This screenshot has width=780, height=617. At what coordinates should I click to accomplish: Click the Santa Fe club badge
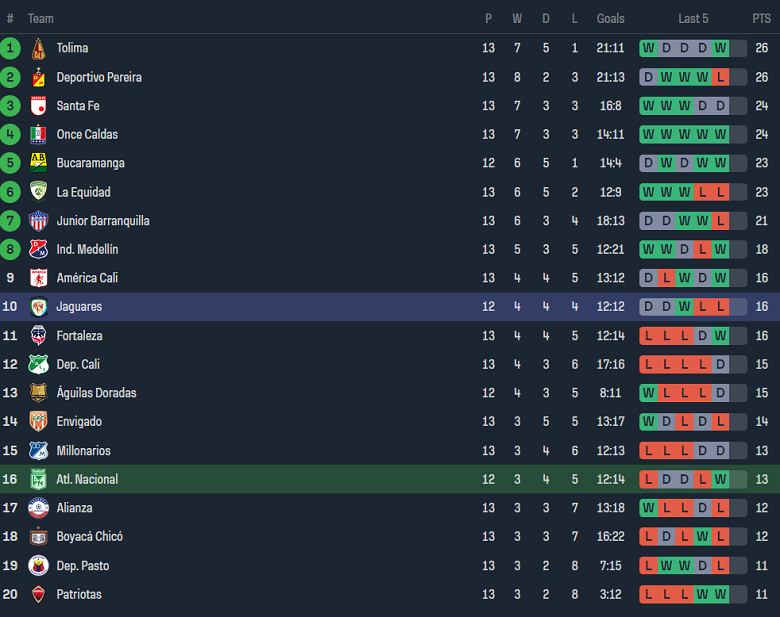click(x=39, y=106)
